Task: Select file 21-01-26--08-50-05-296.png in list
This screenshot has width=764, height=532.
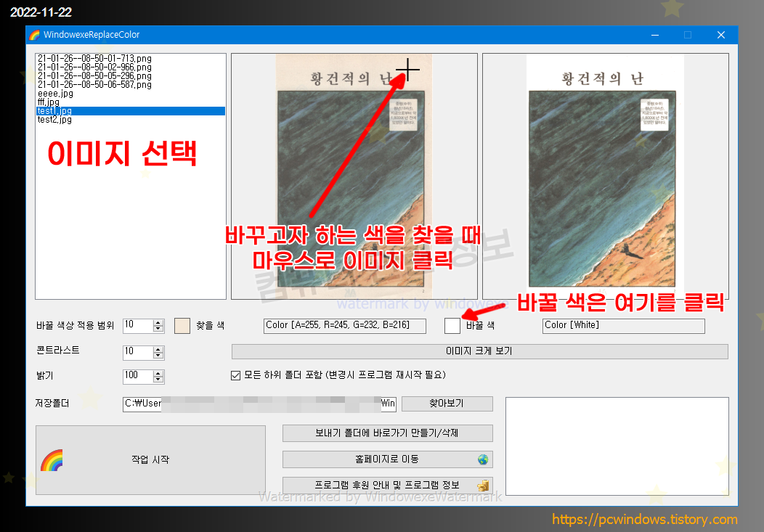Action: (x=94, y=76)
